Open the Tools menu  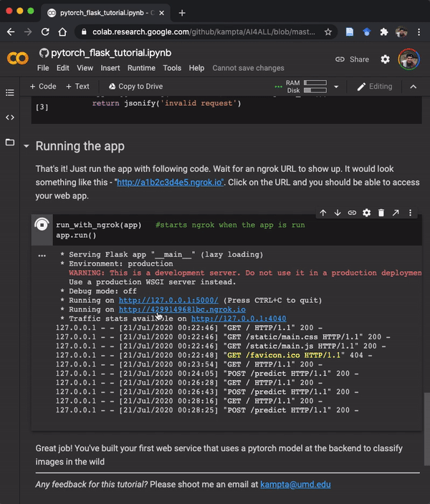pyautogui.click(x=172, y=68)
